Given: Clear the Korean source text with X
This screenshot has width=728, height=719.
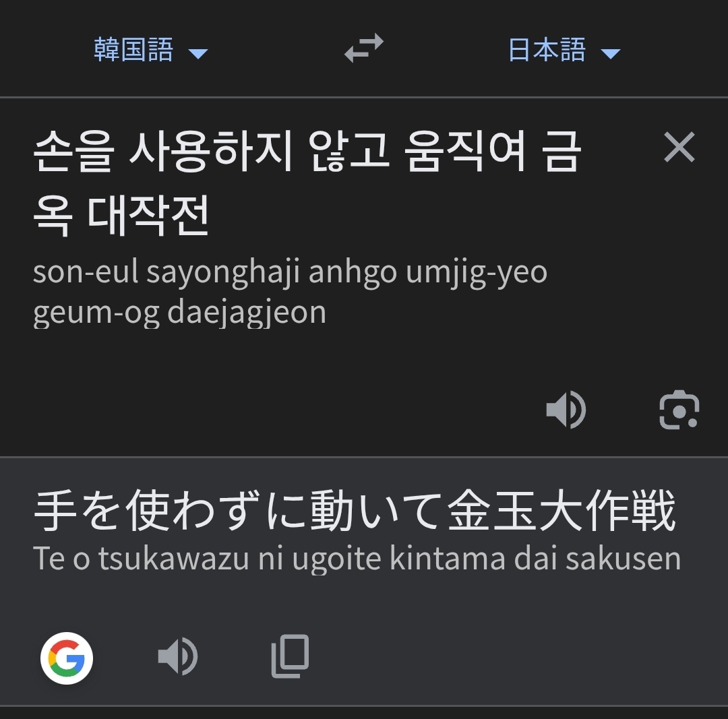Looking at the screenshot, I should tap(679, 147).
